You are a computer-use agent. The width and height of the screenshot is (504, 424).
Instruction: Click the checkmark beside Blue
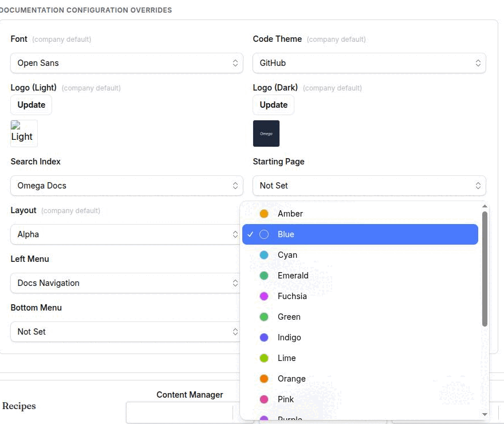click(250, 234)
